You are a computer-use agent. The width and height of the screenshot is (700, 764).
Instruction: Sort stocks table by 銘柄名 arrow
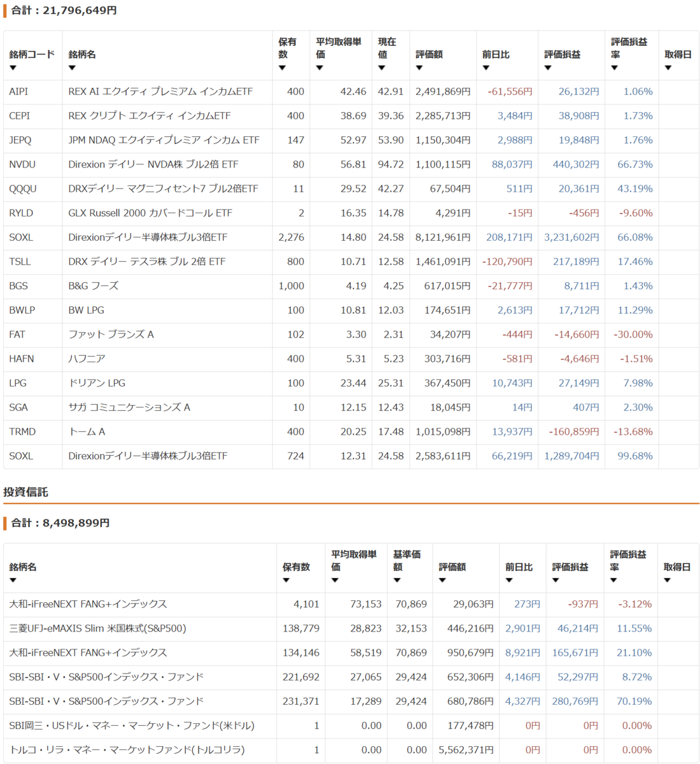click(x=72, y=67)
